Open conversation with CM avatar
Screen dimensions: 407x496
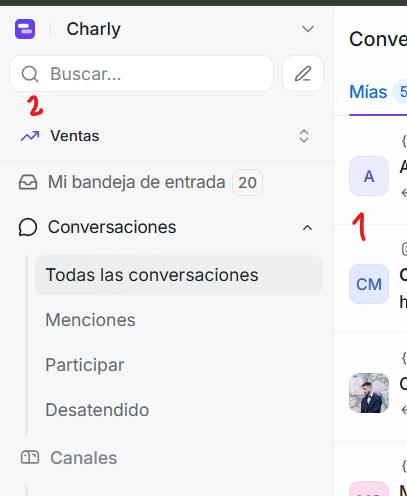pos(369,284)
